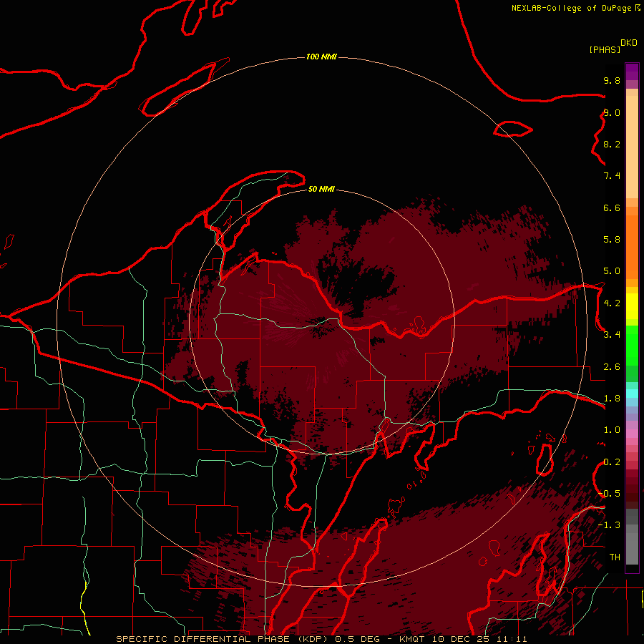Click the 50 NMI range ring label

[x=321, y=189]
